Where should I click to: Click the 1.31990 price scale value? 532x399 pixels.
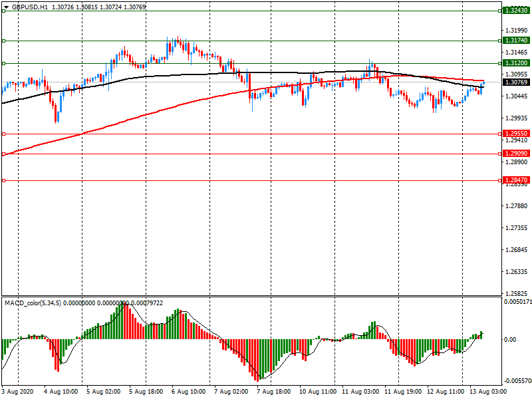(x=517, y=31)
